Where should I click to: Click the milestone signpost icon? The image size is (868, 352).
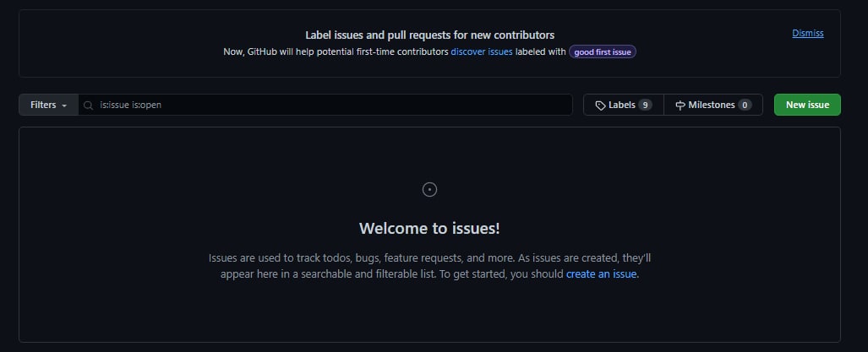680,105
